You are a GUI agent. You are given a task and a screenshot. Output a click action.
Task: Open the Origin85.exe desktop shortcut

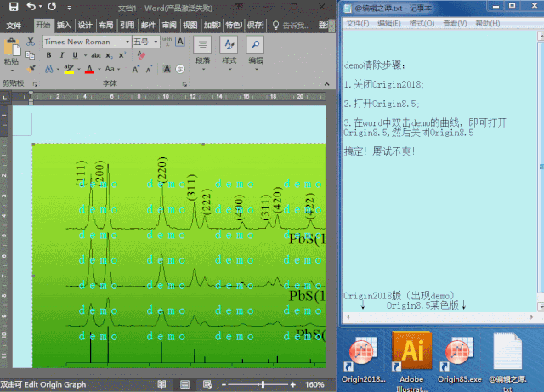pyautogui.click(x=459, y=360)
